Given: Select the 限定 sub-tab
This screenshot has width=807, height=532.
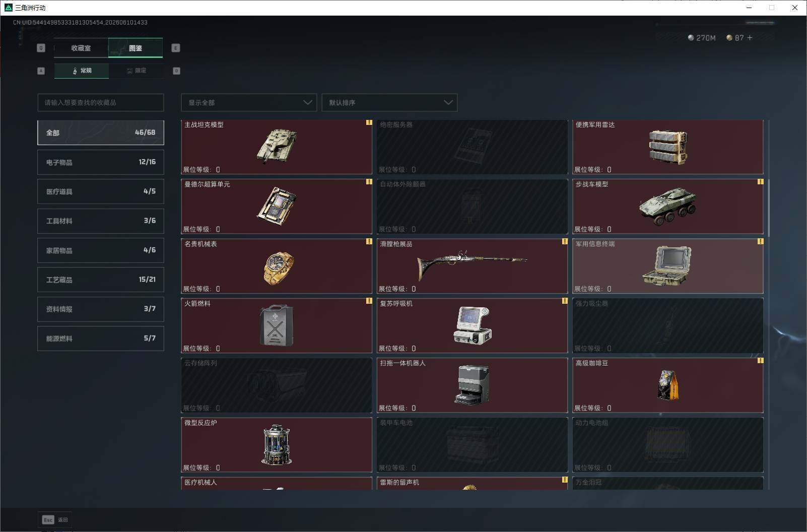Looking at the screenshot, I should click(x=136, y=71).
